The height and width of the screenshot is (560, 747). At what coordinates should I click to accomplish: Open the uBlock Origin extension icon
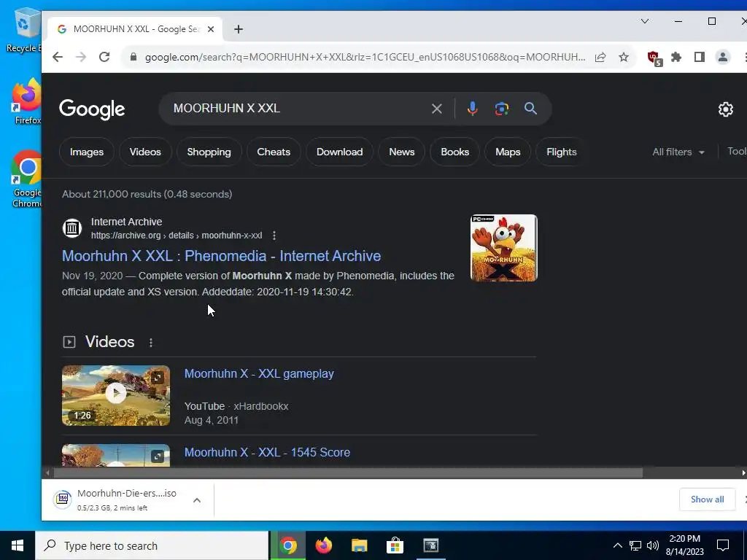click(x=654, y=58)
